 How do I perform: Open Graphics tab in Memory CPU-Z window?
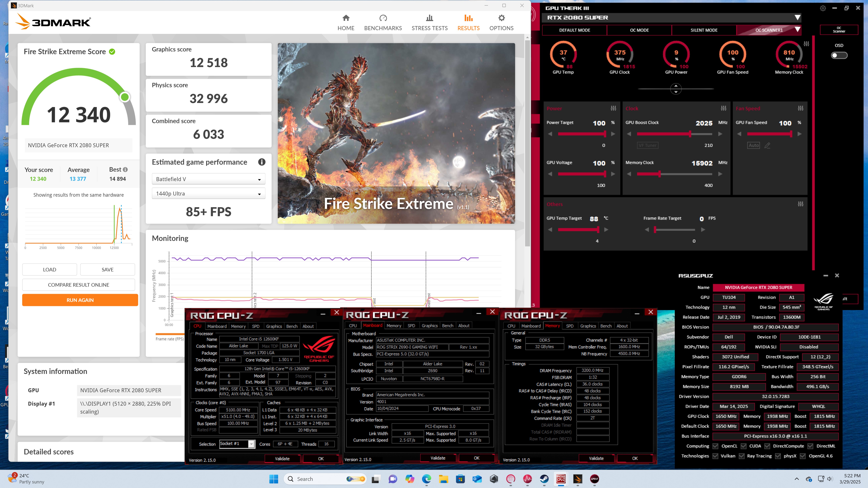pos(588,326)
